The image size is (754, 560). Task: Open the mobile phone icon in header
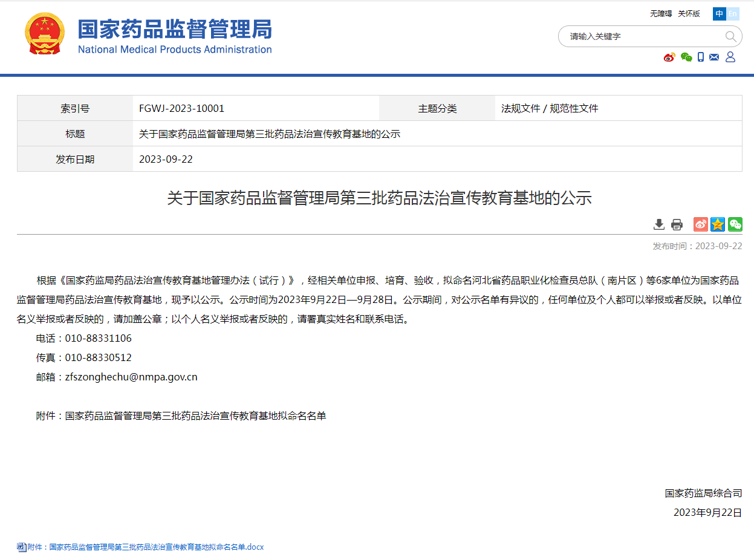(701, 57)
